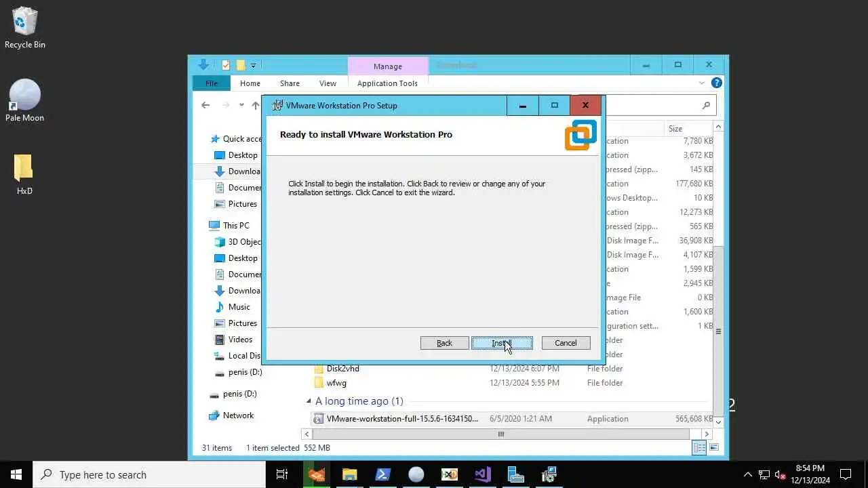
Task: Open the Recycle Bin desktop icon
Action: tap(24, 28)
